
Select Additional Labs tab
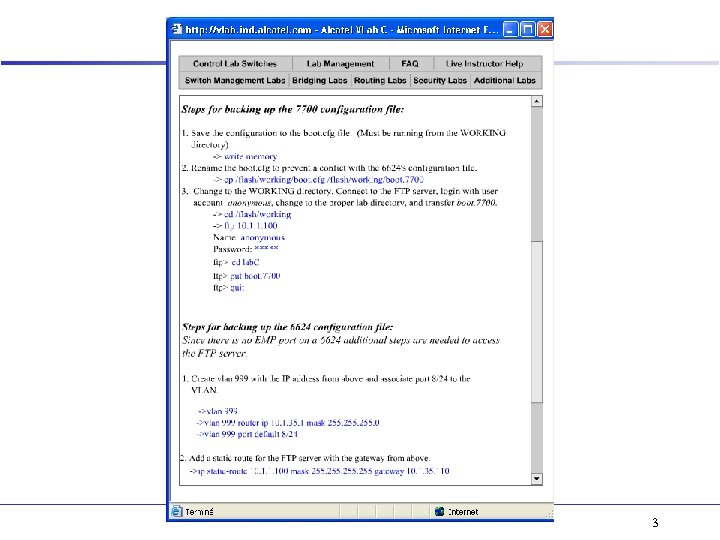[x=505, y=80]
